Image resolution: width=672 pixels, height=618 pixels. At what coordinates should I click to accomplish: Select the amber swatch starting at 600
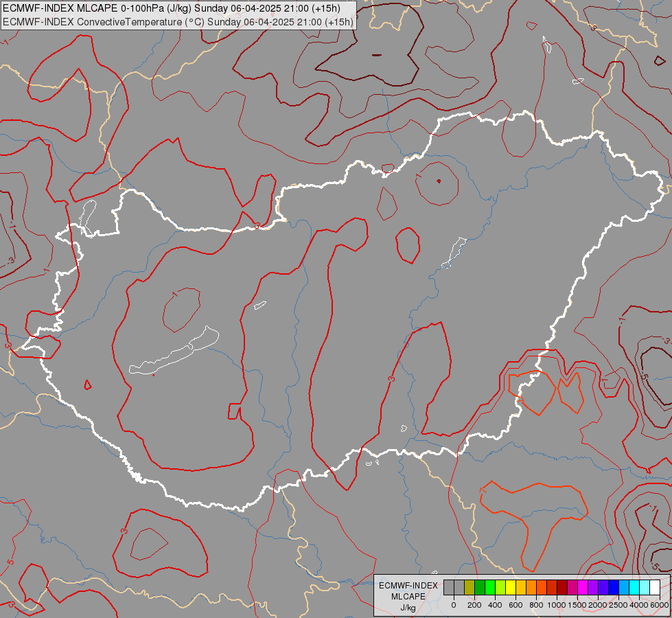pos(521,587)
